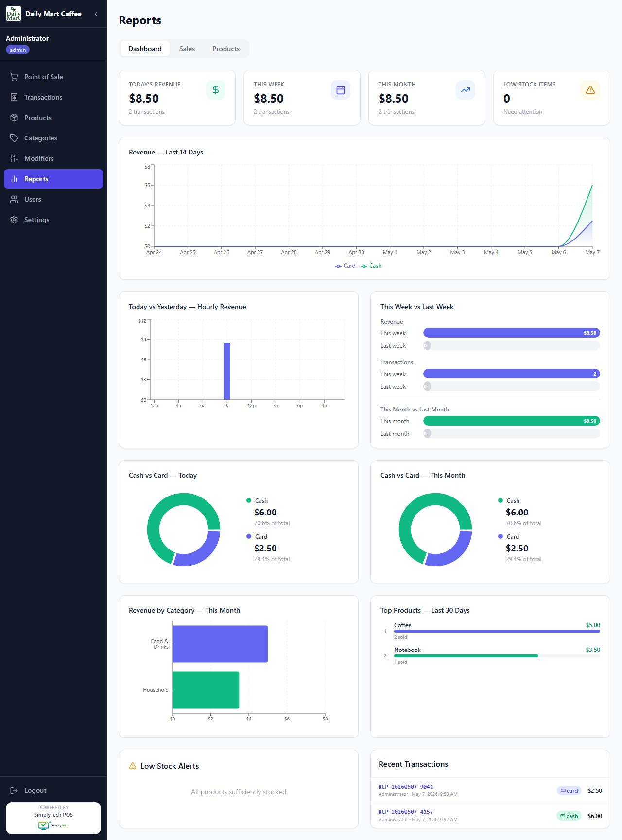The width and height of the screenshot is (622, 840).
Task: Click the Daily Mart logo icon
Action: point(14,14)
